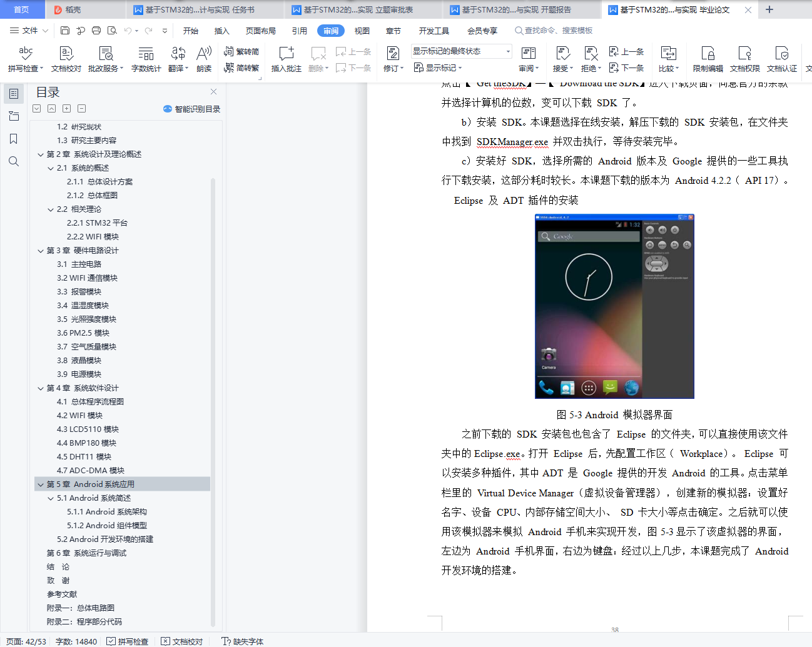Open the file menu
The width and height of the screenshot is (812, 647).
[29, 30]
